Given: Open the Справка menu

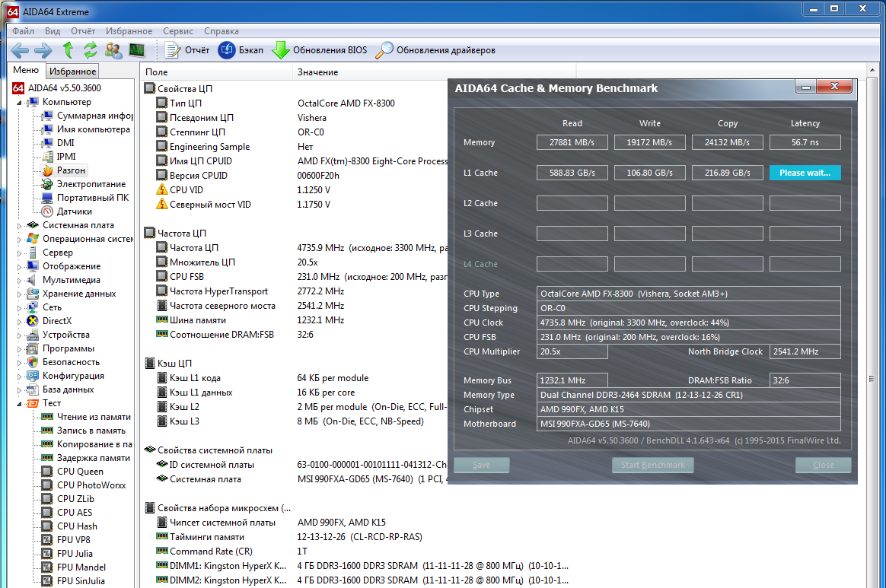Looking at the screenshot, I should [x=221, y=31].
